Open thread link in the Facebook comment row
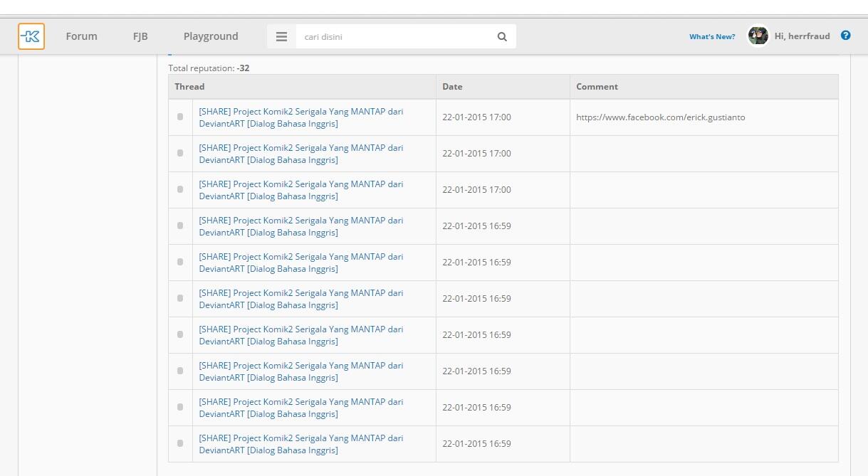Viewport: 868px width, 476px height. 301,117
